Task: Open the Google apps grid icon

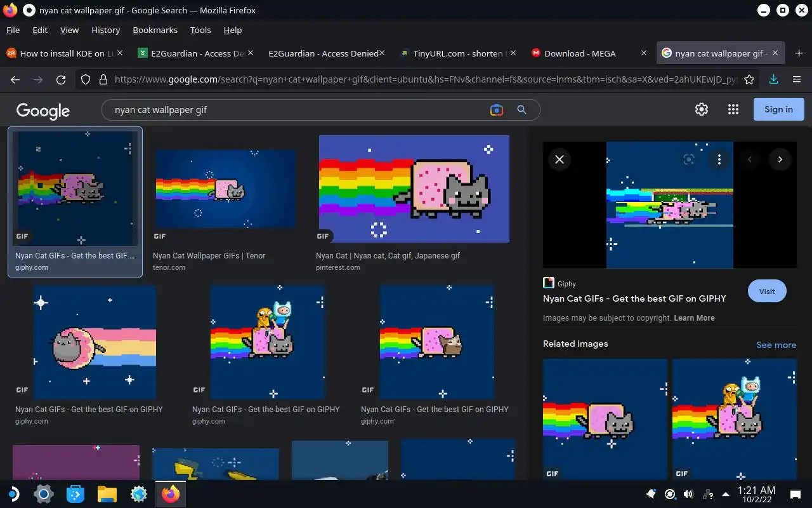Action: tap(733, 109)
